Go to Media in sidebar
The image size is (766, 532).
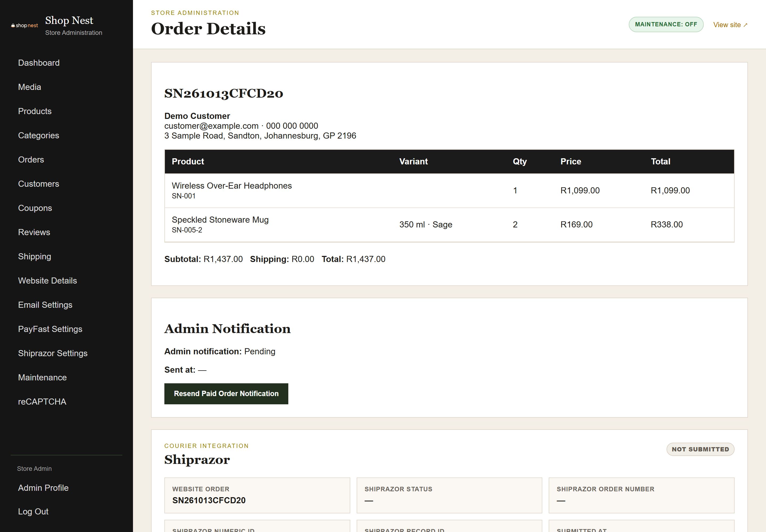(29, 87)
